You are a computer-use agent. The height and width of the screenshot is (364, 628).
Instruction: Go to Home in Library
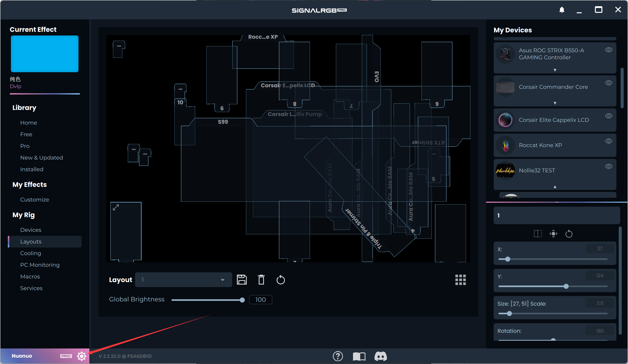(29, 123)
